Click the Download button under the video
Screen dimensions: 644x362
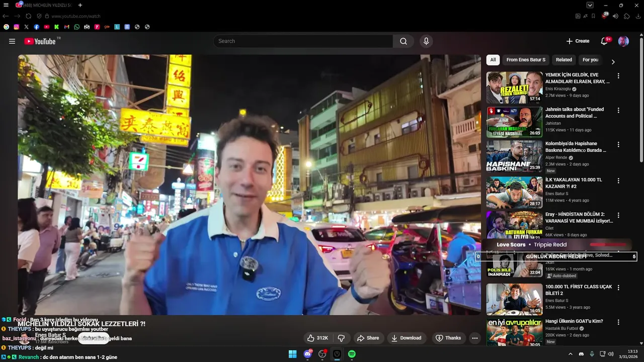[406, 338]
